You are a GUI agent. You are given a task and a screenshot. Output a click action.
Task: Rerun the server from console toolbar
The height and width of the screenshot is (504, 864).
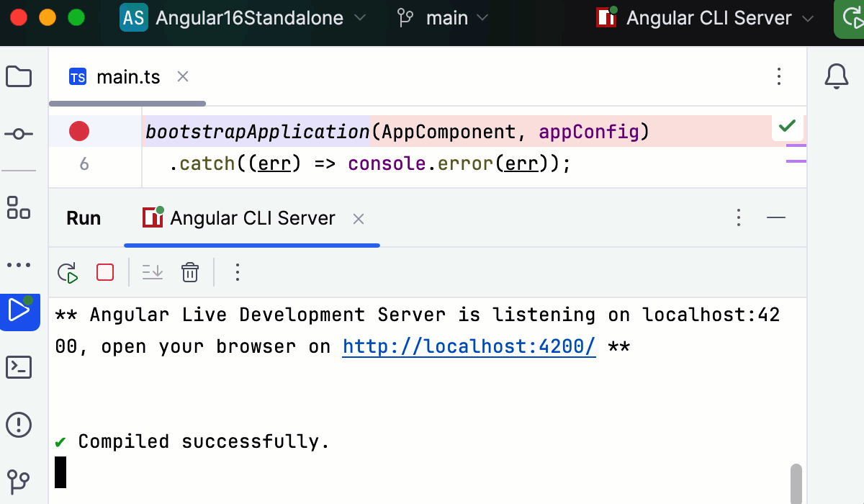67,272
